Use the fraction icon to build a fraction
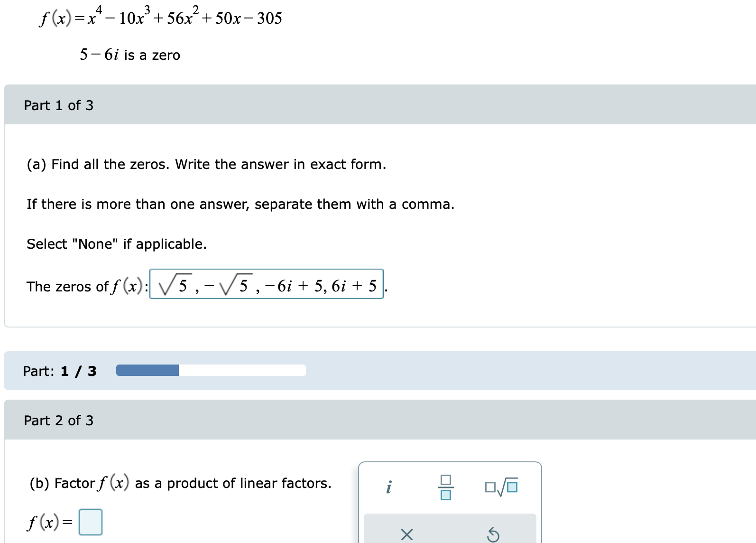Image resolution: width=756 pixels, height=543 pixels. (x=446, y=486)
